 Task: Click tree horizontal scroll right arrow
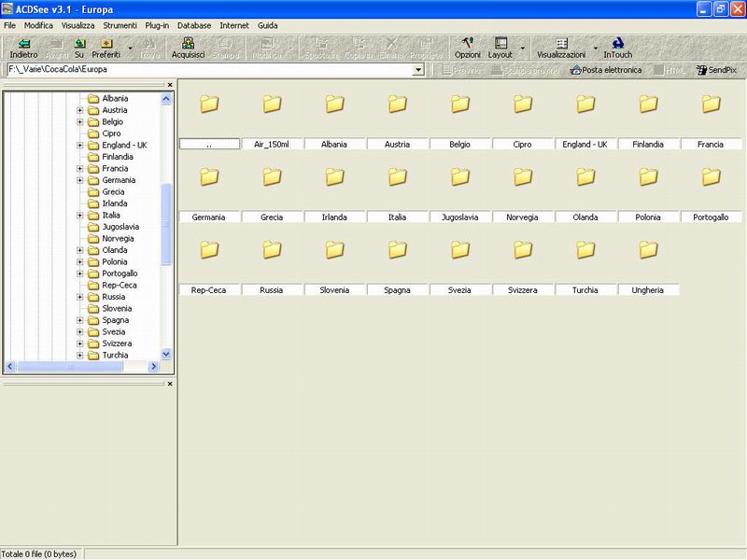[153, 366]
